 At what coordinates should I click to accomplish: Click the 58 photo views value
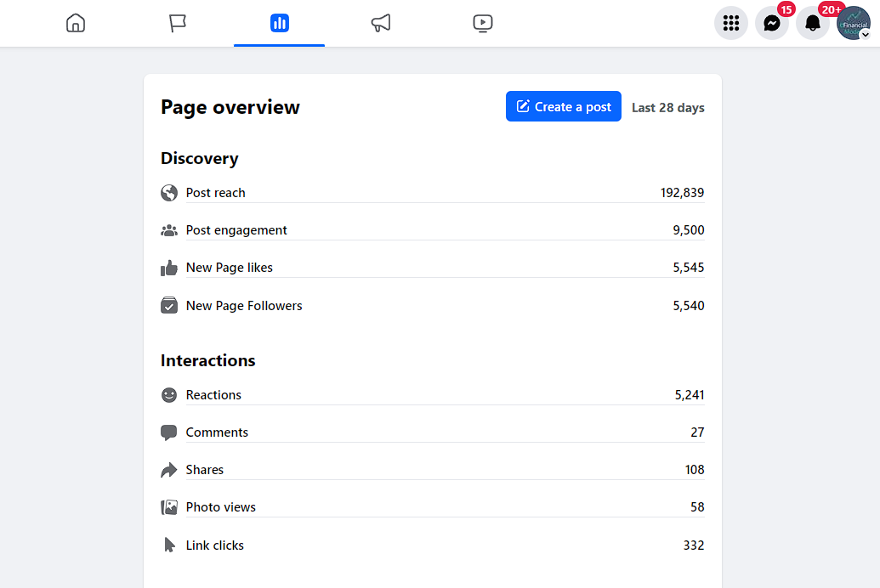click(697, 507)
